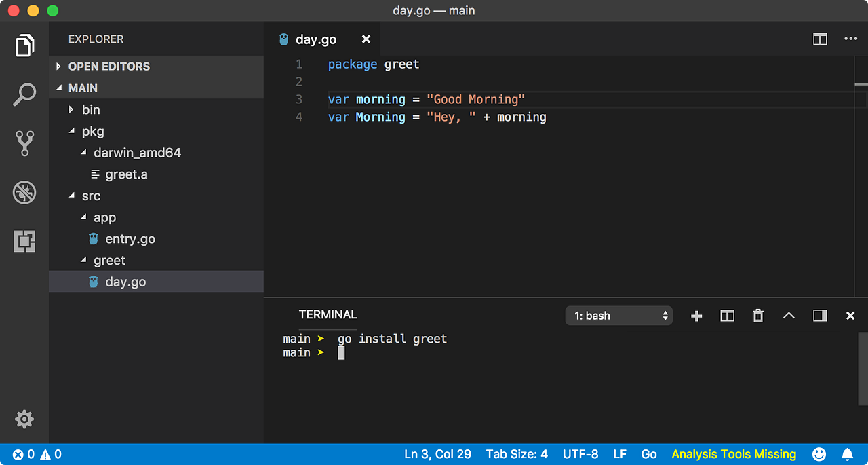Split the terminal pane
The width and height of the screenshot is (868, 465).
pyautogui.click(x=727, y=315)
